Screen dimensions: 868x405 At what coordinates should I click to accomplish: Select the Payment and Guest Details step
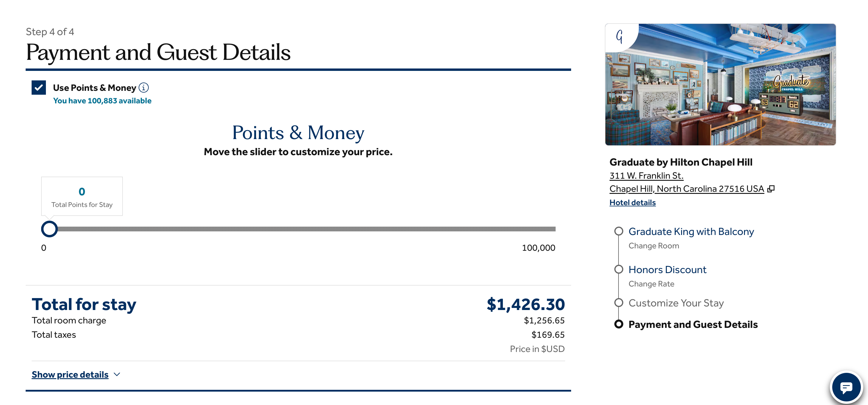[x=693, y=324]
